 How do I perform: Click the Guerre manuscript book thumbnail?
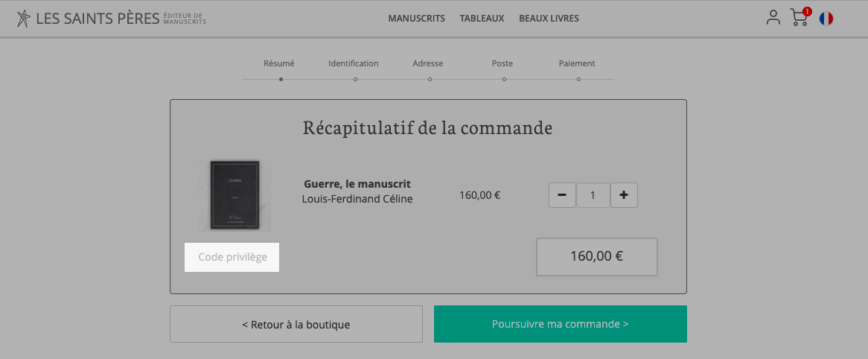tap(234, 195)
